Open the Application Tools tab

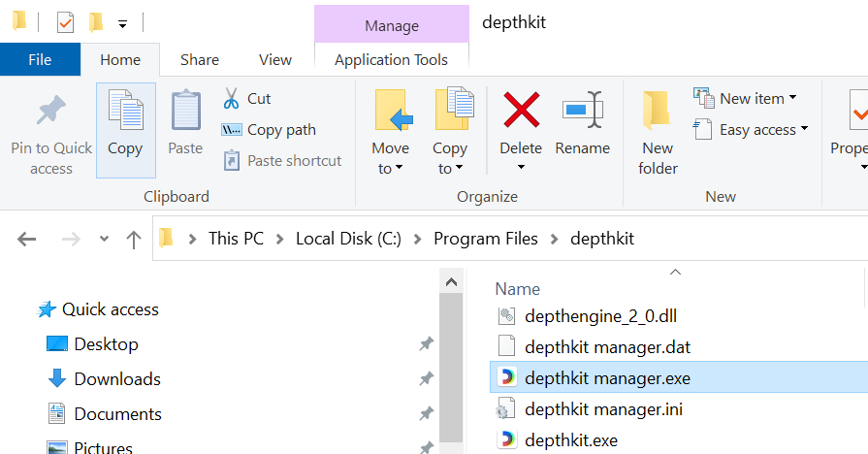[392, 59]
